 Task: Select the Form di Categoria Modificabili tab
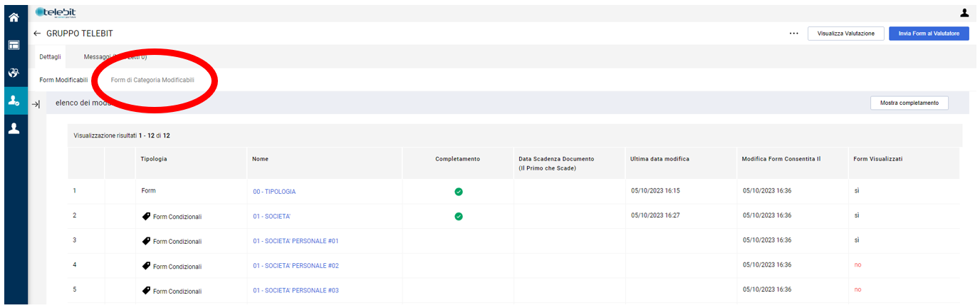[x=152, y=80]
